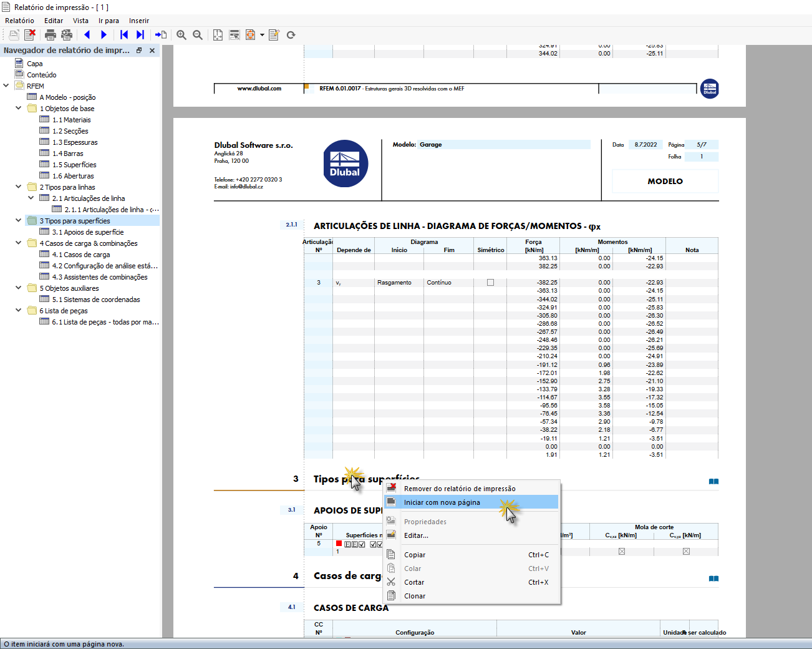Click the scissors icon beside Cortar
The image size is (812, 649).
coord(391,582)
